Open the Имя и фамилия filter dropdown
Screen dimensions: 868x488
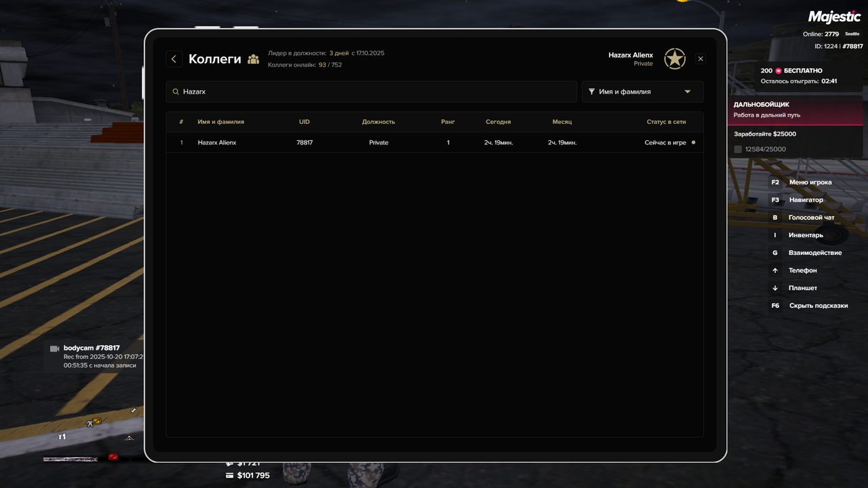coord(643,91)
